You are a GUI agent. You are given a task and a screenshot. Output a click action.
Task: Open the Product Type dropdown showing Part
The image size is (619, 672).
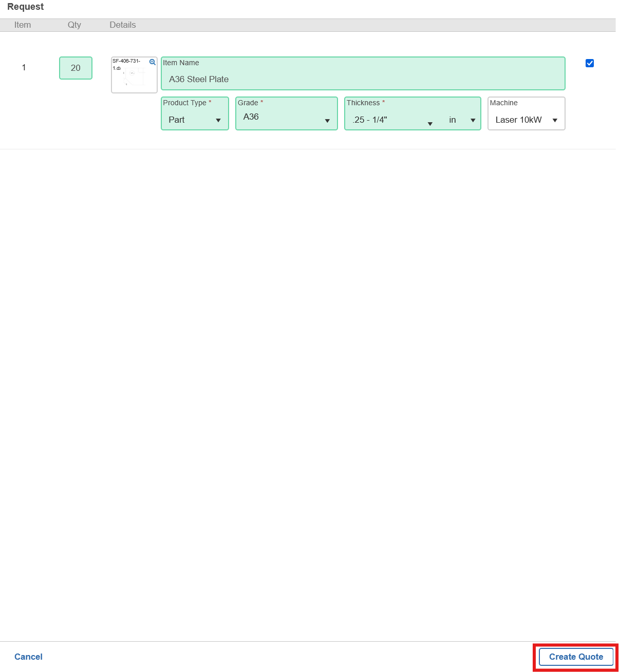[x=194, y=120]
